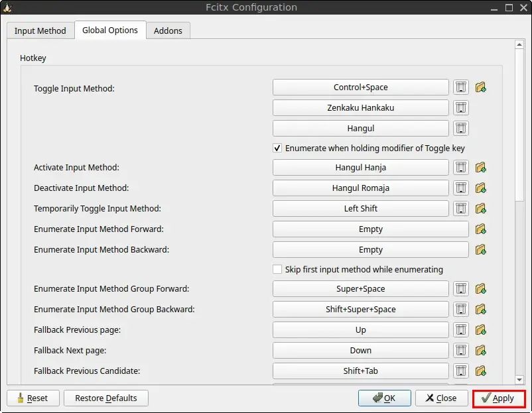Remove the Hangul toggle hotkey
Screen dimensions: 532x413
click(461, 128)
